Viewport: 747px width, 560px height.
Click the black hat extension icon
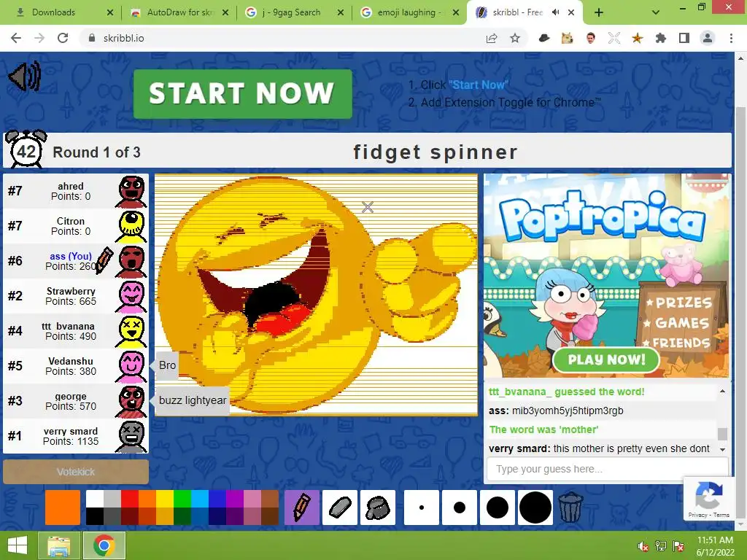(x=543, y=38)
